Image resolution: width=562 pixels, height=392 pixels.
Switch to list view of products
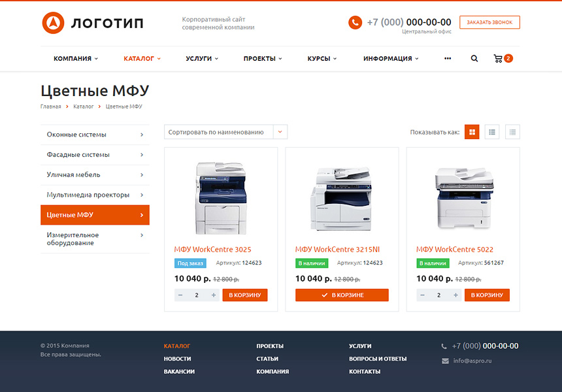tap(492, 131)
